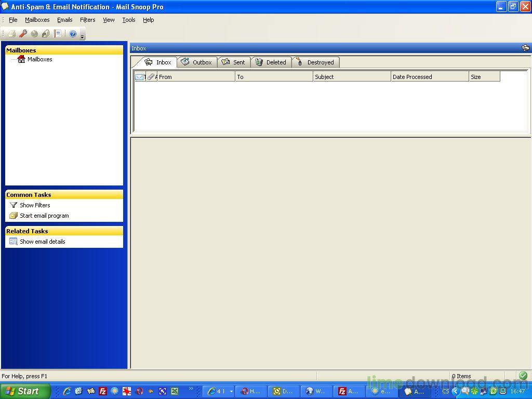This screenshot has width=532, height=399.
Task: Click Start email program link
Action: tap(45, 216)
